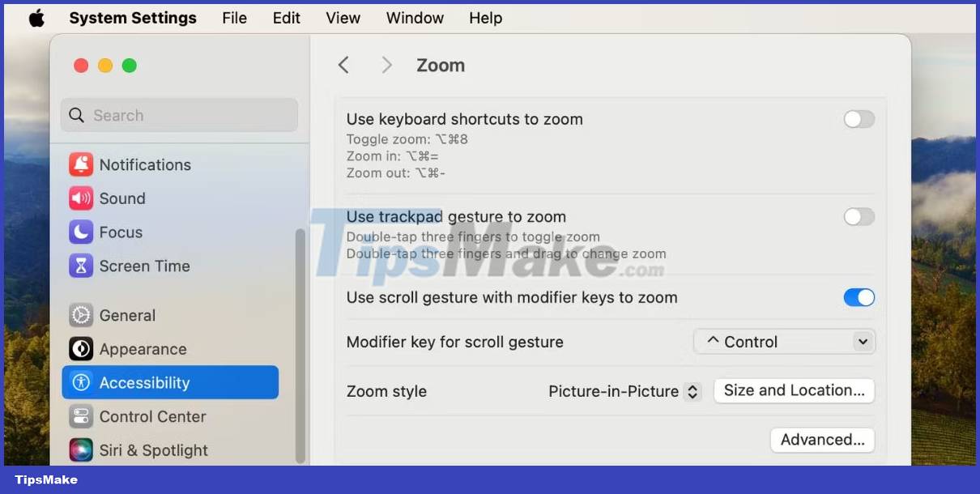Open Screen Time settings

144,266
